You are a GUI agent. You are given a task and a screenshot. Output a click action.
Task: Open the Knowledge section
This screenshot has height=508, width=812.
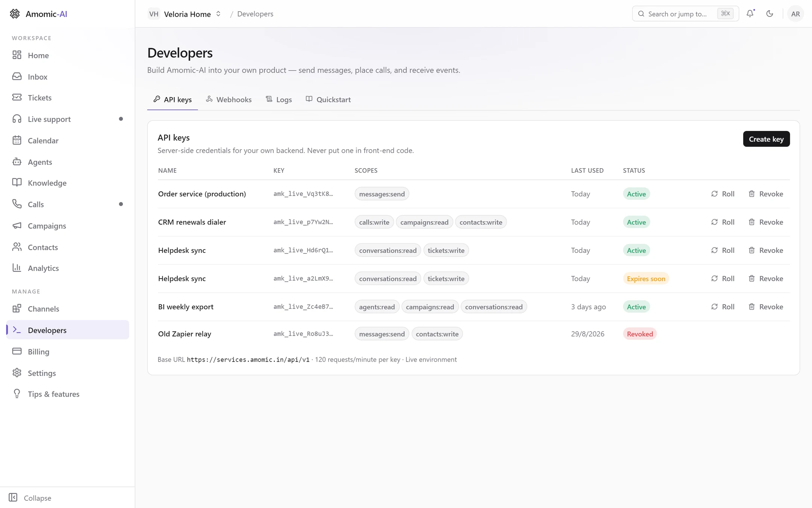click(68, 183)
